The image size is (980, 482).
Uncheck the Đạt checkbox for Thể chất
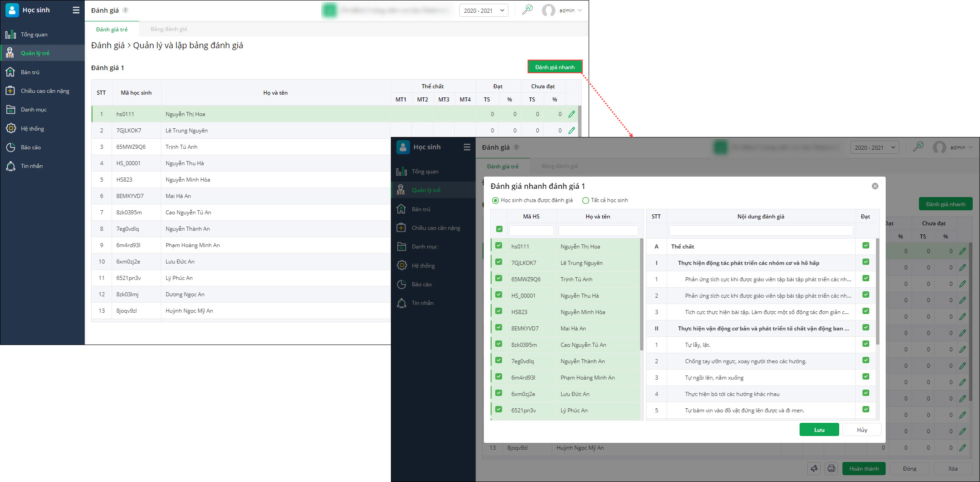866,246
